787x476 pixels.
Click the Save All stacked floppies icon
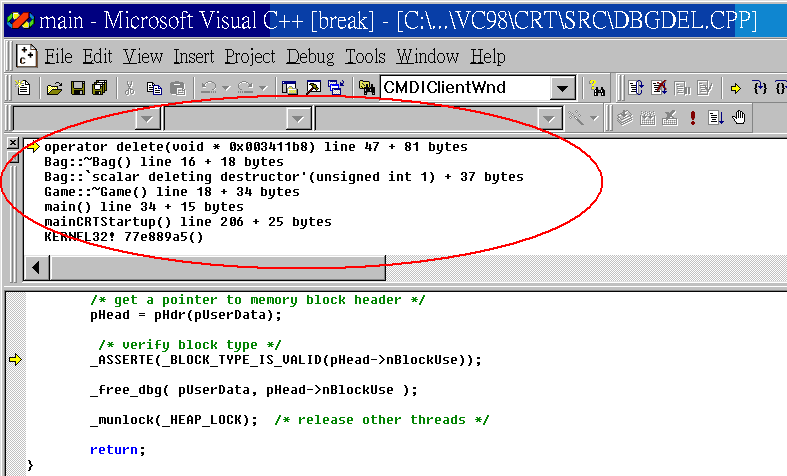click(x=100, y=88)
